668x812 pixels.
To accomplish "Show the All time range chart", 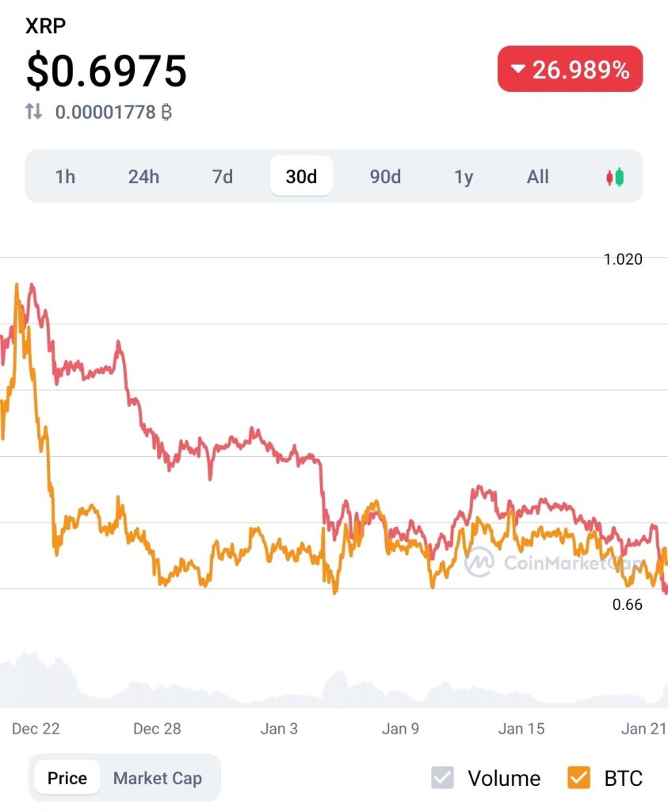I will (x=537, y=177).
